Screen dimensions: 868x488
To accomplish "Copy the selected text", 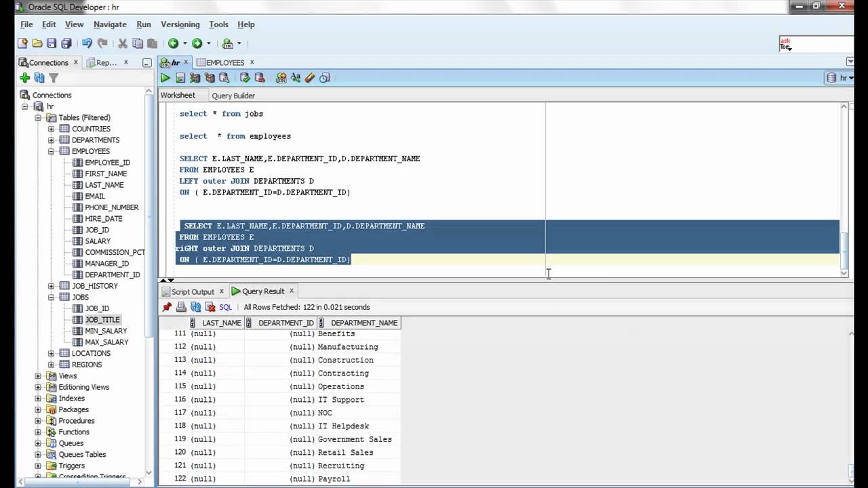I will point(138,43).
